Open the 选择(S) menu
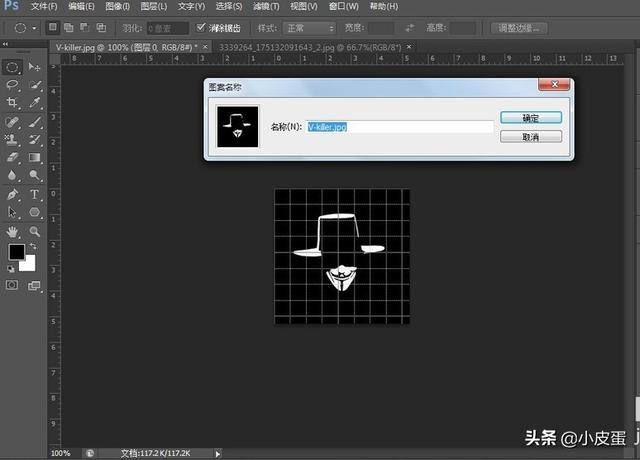The image size is (640, 460). click(x=229, y=7)
